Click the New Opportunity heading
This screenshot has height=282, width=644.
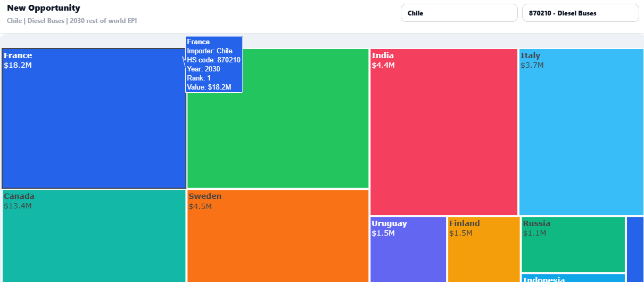pyautogui.click(x=44, y=8)
